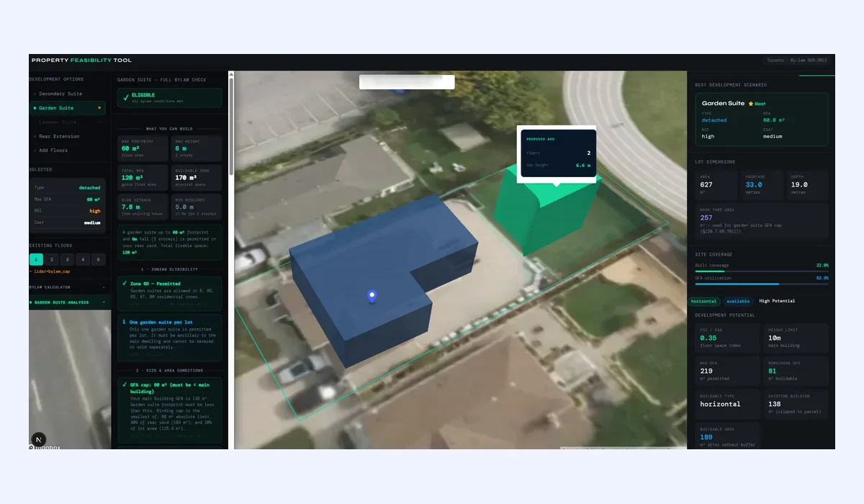Click the gold star Best icon
This screenshot has width=864, height=504.
pyautogui.click(x=750, y=104)
